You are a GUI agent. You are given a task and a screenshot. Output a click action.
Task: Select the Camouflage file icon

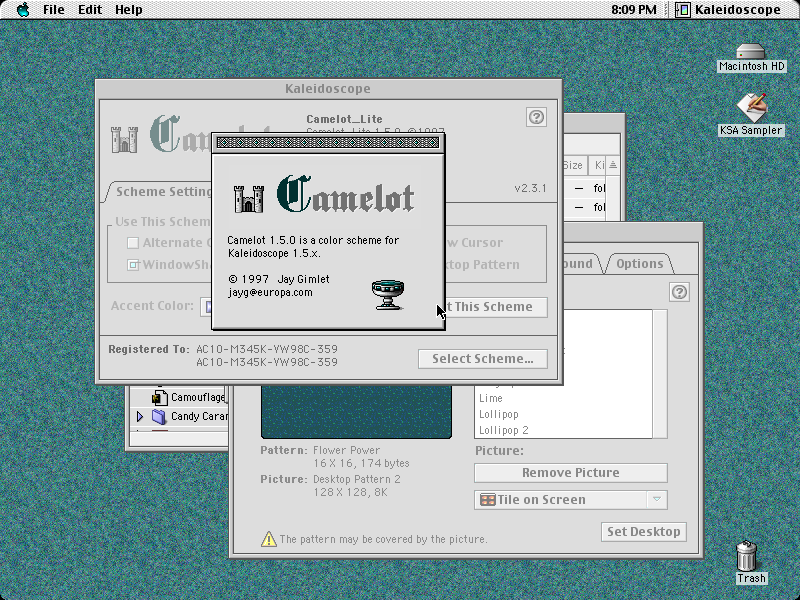[x=160, y=396]
